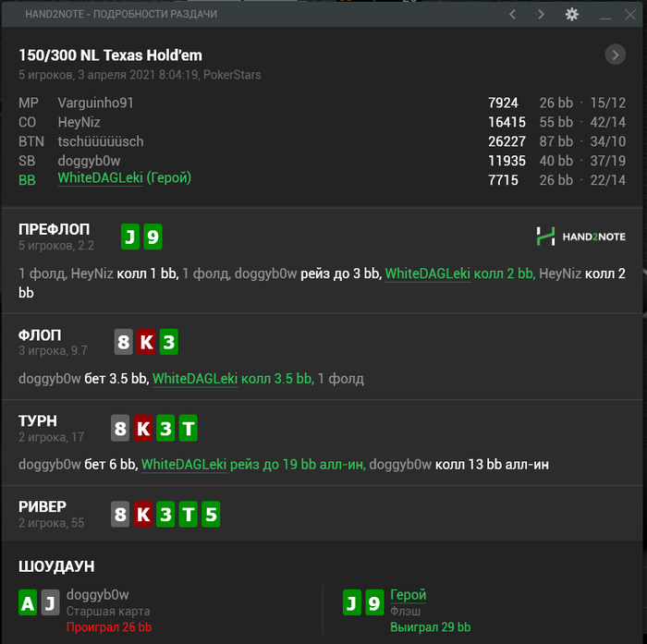647x644 pixels.
Task: Click the preflop 9 hole card
Action: coord(153,237)
